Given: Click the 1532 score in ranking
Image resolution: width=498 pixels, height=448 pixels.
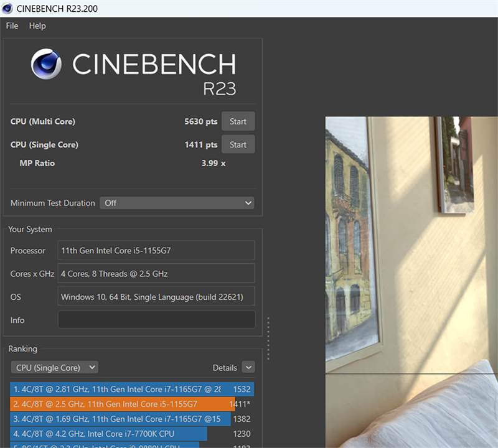Looking at the screenshot, I should (242, 390).
